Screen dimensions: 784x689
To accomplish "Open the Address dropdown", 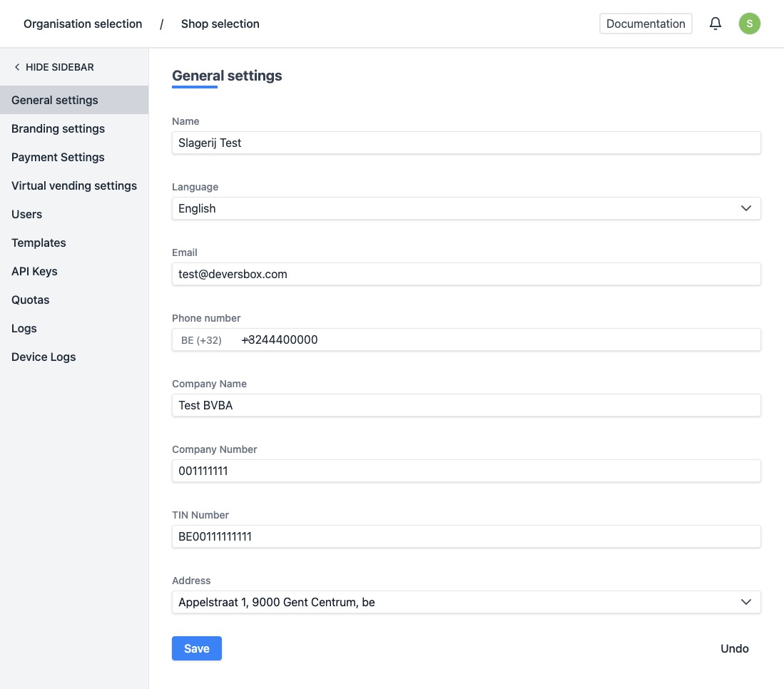I will 466,602.
